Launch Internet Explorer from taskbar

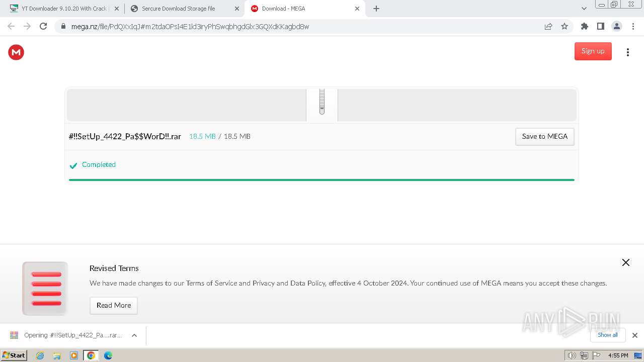click(x=40, y=355)
